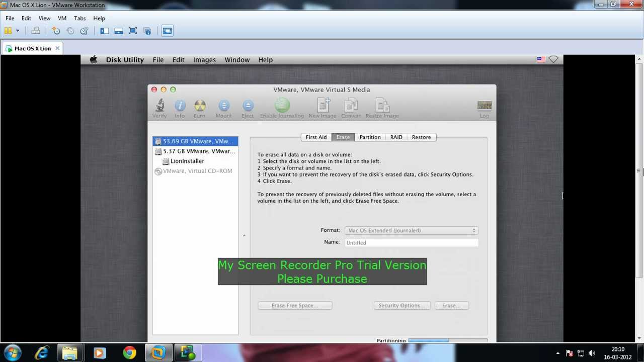Close the Mac OS X Lion tab

[57, 48]
